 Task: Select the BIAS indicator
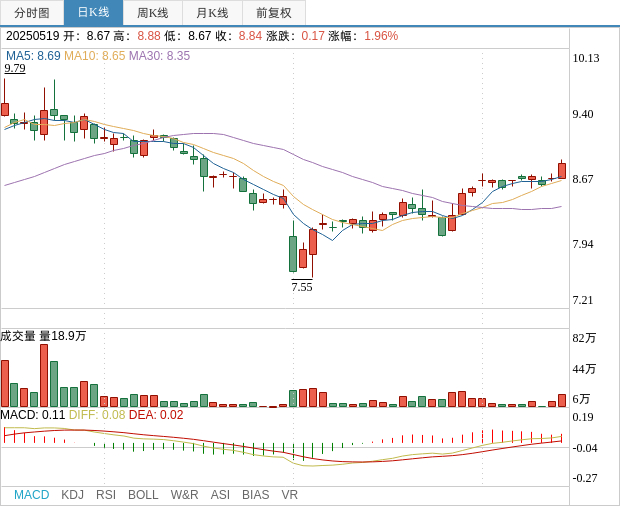click(x=255, y=495)
